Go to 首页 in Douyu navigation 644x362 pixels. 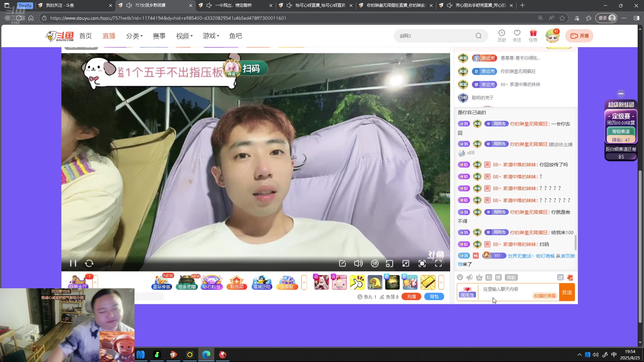86,36
